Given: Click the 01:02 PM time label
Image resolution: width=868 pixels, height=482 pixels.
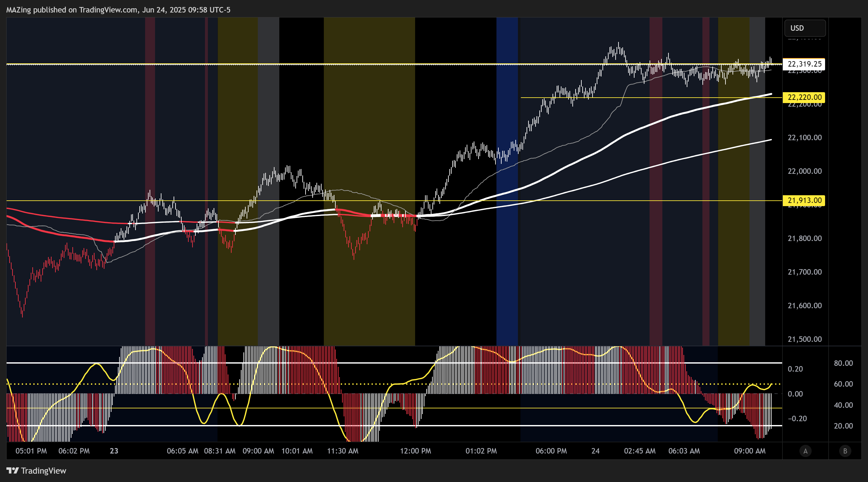Looking at the screenshot, I should tap(481, 451).
